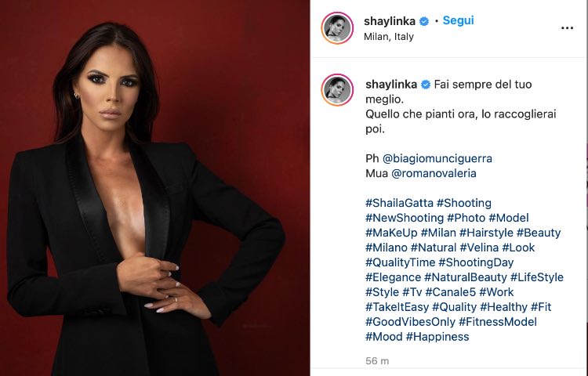Viewport: 588px width, 376px height.
Task: Click the header profile avatar
Action: coord(337,28)
